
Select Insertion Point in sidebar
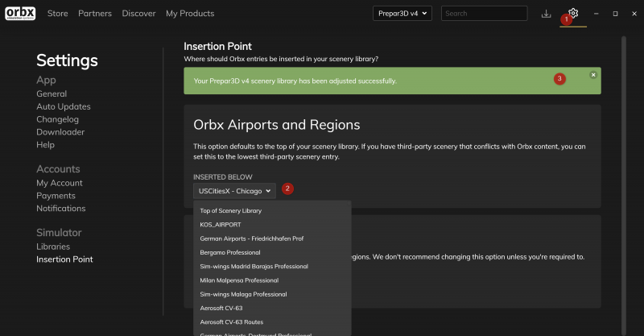(64, 259)
